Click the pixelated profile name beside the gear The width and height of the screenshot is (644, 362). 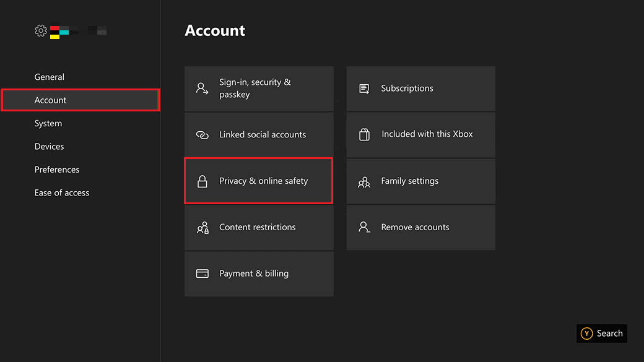tap(78, 31)
